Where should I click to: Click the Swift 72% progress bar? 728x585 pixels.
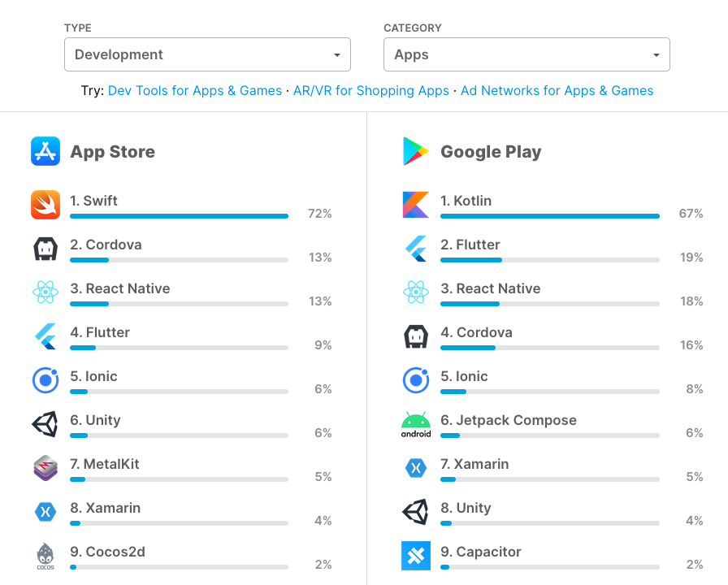click(x=180, y=216)
